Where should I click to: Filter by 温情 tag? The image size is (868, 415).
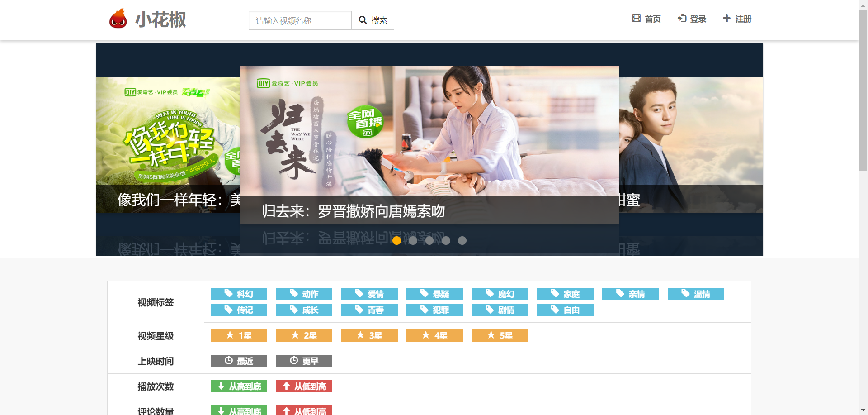pyautogui.click(x=696, y=294)
